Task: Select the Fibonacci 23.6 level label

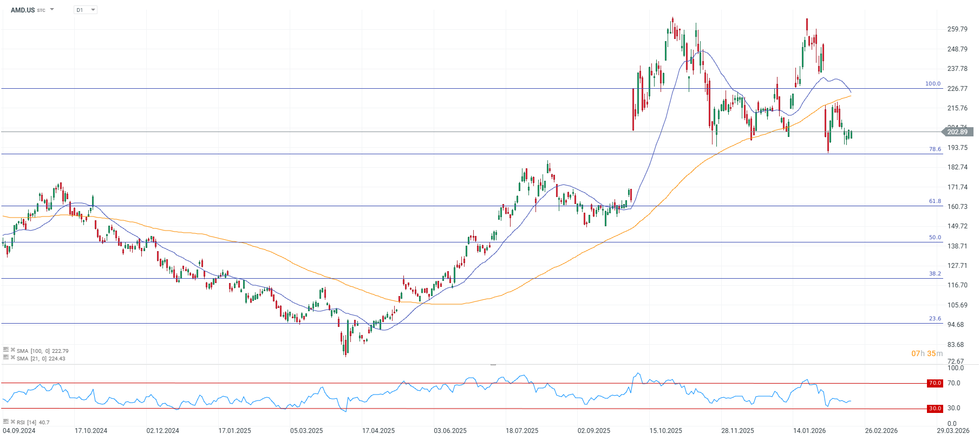Action: click(935, 319)
